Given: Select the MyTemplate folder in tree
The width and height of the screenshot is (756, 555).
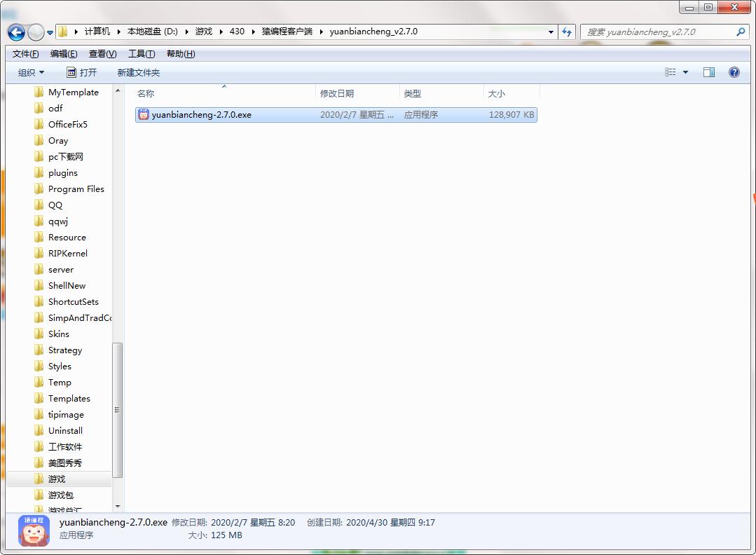Looking at the screenshot, I should 67,92.
